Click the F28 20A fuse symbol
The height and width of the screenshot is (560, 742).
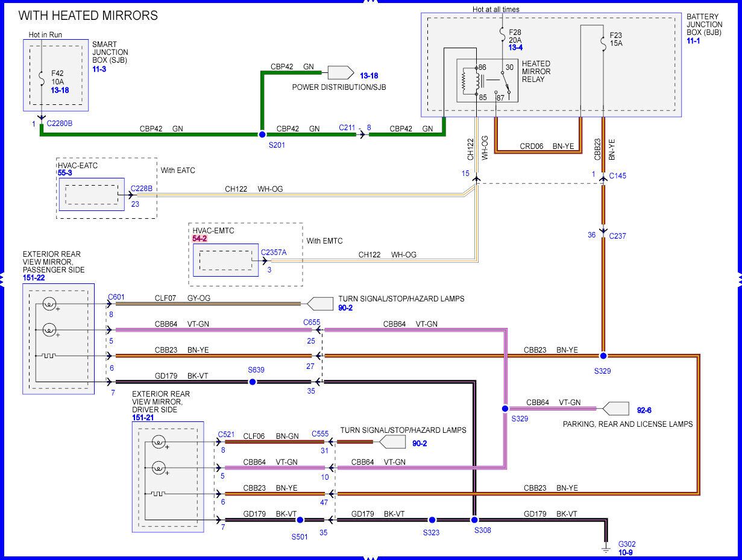tap(502, 35)
